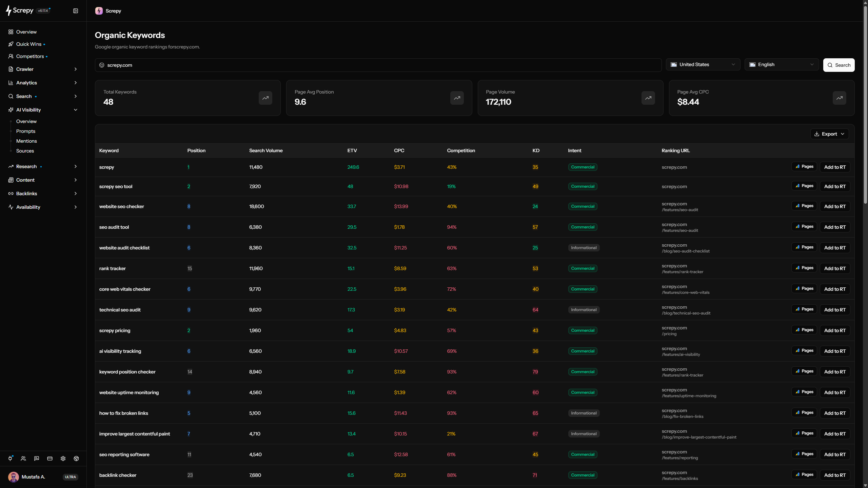Open Sources under AI Visibility

(x=25, y=151)
